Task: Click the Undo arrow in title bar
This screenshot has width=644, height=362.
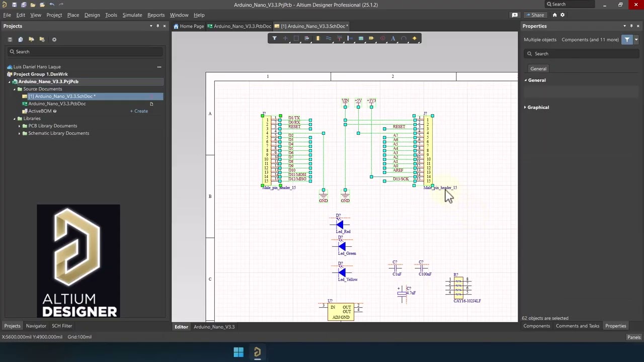Action: coord(52,5)
